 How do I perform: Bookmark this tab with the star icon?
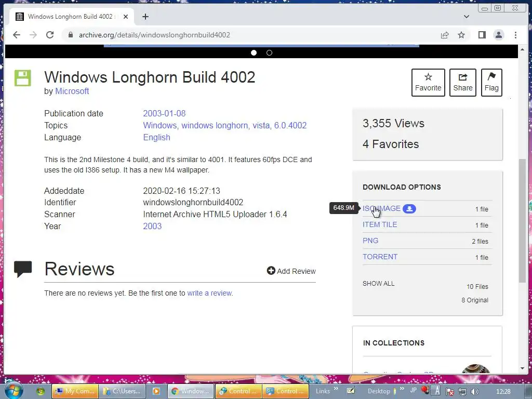[x=461, y=35]
